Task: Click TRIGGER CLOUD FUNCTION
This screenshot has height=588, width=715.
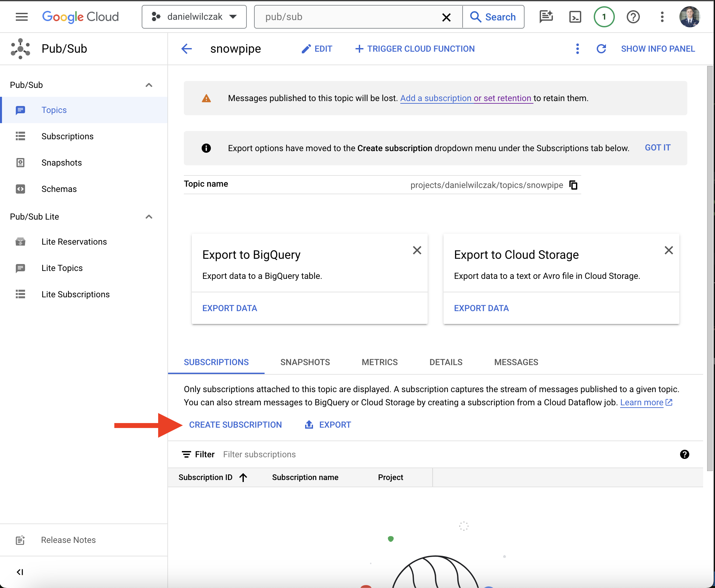Action: 415,49
